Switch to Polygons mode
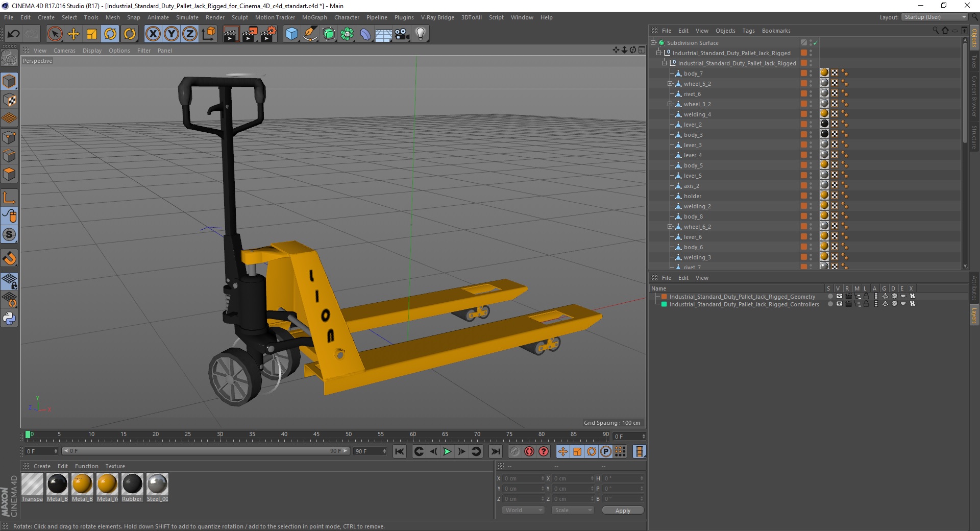980x531 pixels. (x=9, y=174)
